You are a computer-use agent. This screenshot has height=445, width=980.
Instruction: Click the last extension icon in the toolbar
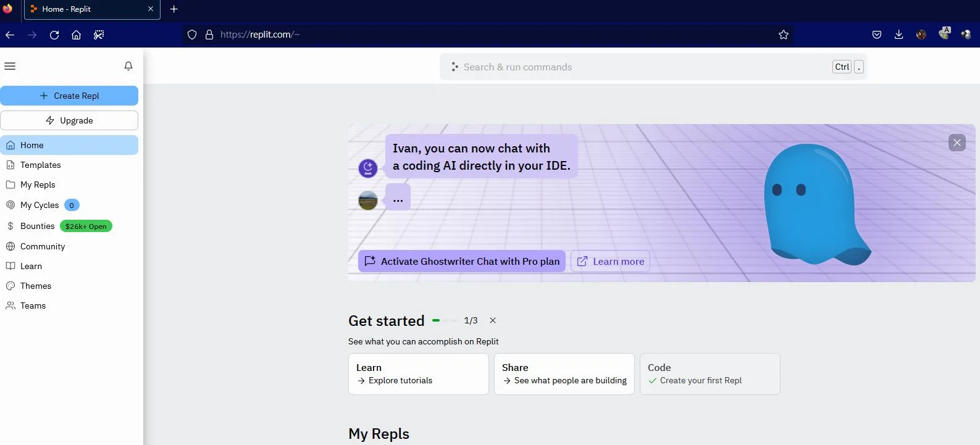[966, 35]
